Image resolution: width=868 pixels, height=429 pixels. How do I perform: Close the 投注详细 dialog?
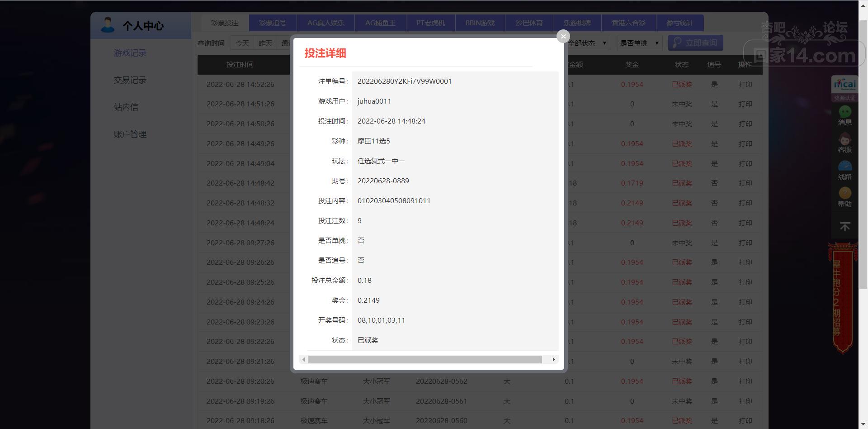tap(563, 36)
